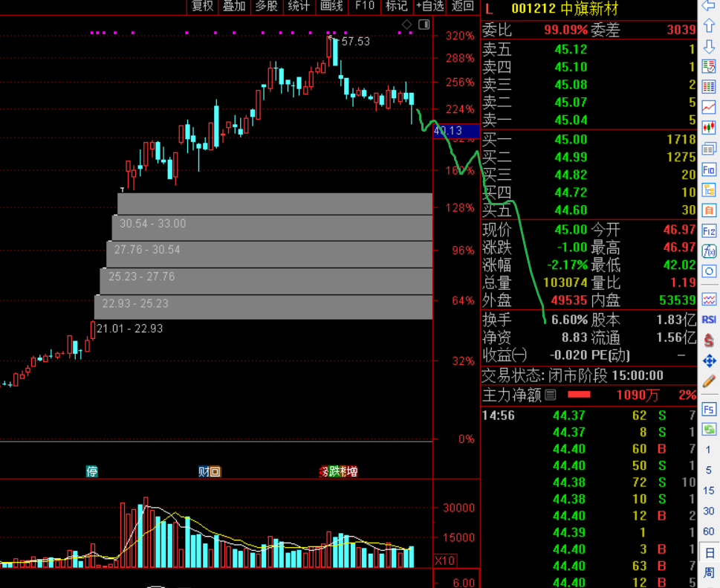Select the 1-minute period button

pyautogui.click(x=708, y=450)
